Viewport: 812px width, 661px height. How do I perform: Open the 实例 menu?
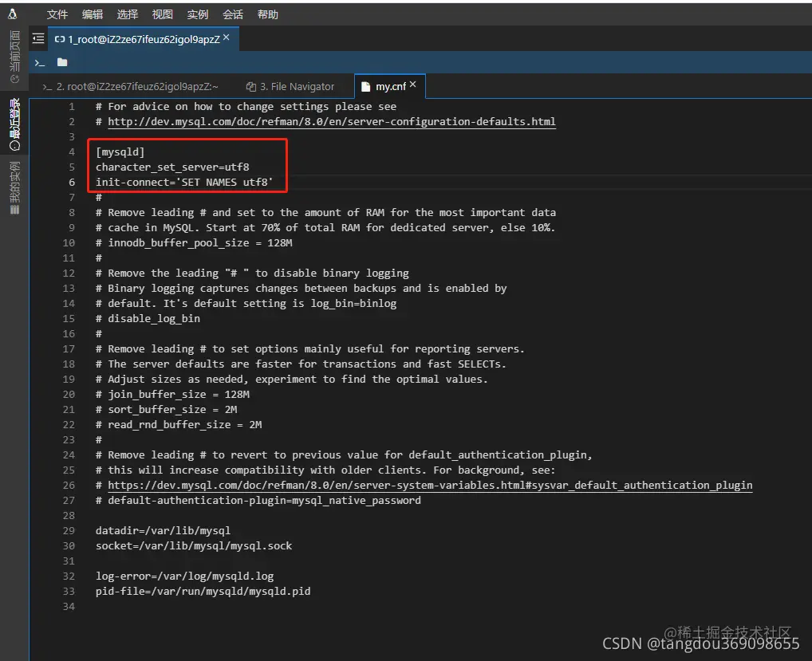(x=197, y=14)
